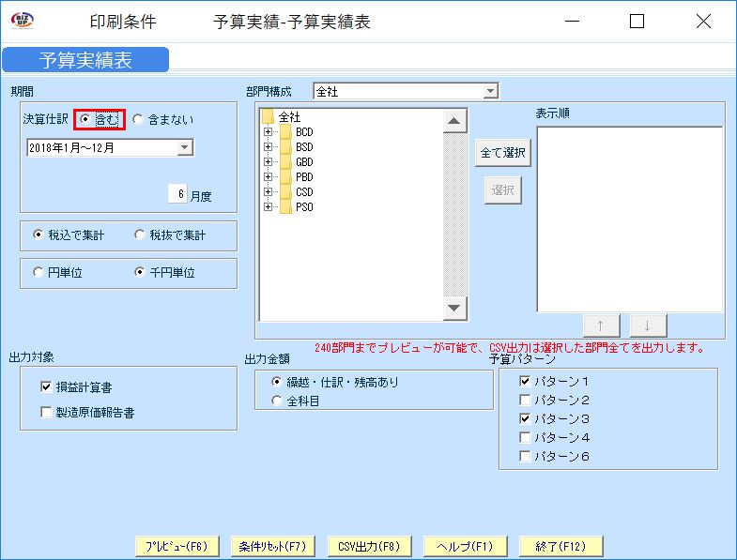Click CSV出力(F8) button

(369, 546)
